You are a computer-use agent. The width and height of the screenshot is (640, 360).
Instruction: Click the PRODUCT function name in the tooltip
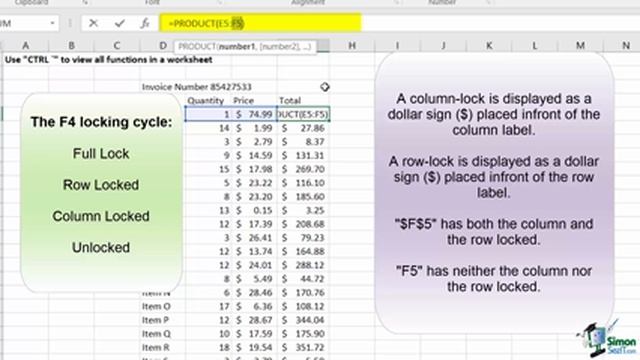(196, 47)
